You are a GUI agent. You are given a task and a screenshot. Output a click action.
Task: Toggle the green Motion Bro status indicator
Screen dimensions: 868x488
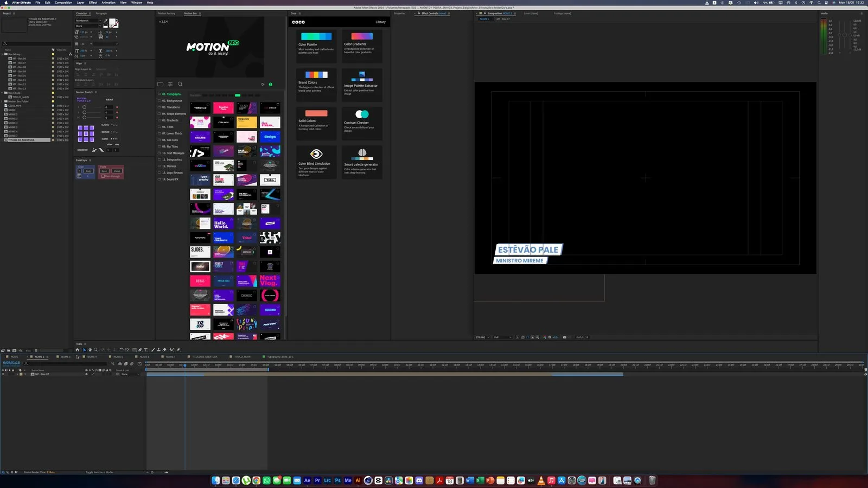click(271, 84)
